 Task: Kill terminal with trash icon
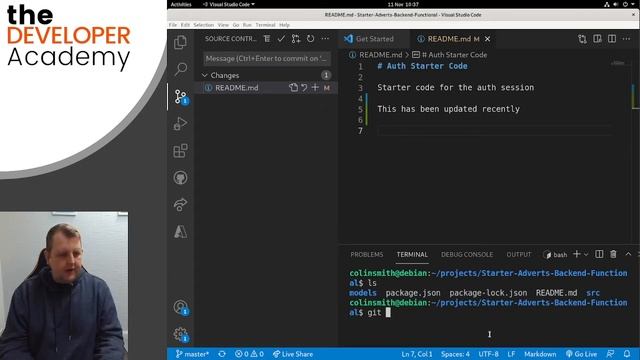[613, 254]
